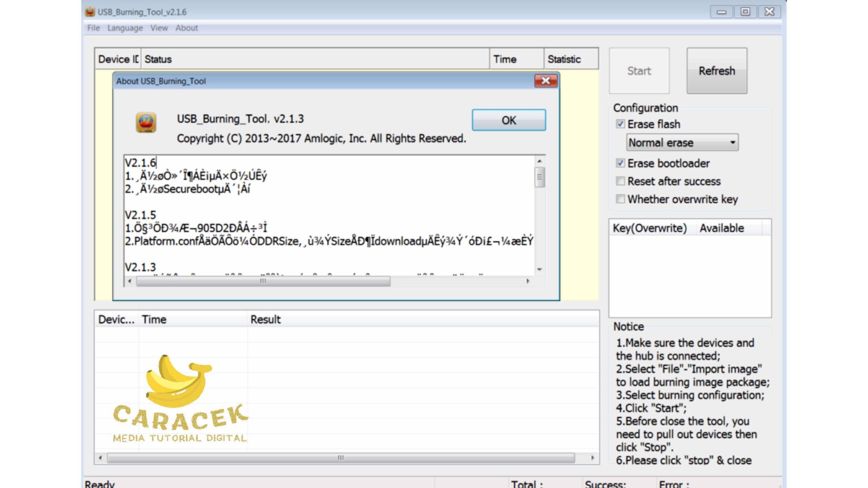Click the About menu item
Image resolution: width=868 pixels, height=488 pixels.
pos(186,27)
